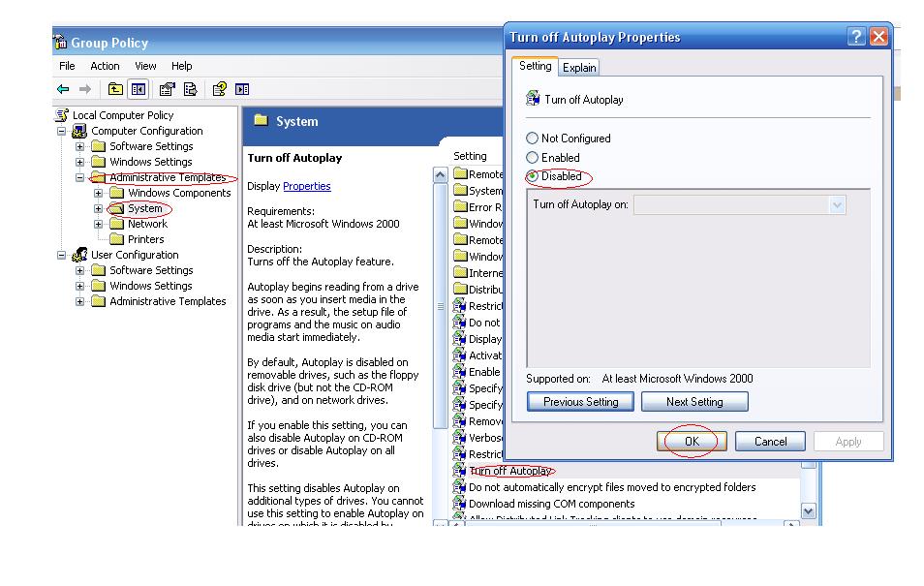The height and width of the screenshot is (586, 924).
Task: Click the Interne folder icon in the list
Action: [460, 272]
